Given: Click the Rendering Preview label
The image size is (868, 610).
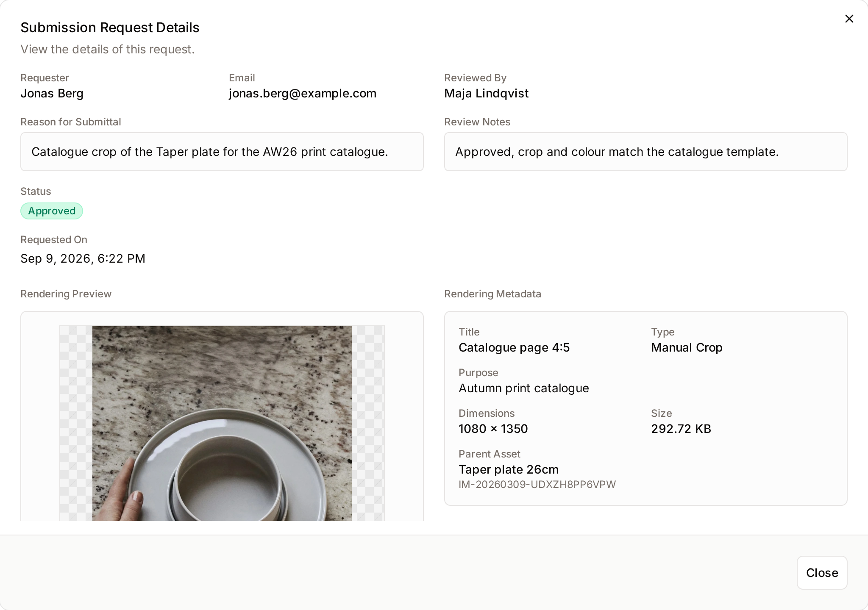Looking at the screenshot, I should click(x=66, y=294).
